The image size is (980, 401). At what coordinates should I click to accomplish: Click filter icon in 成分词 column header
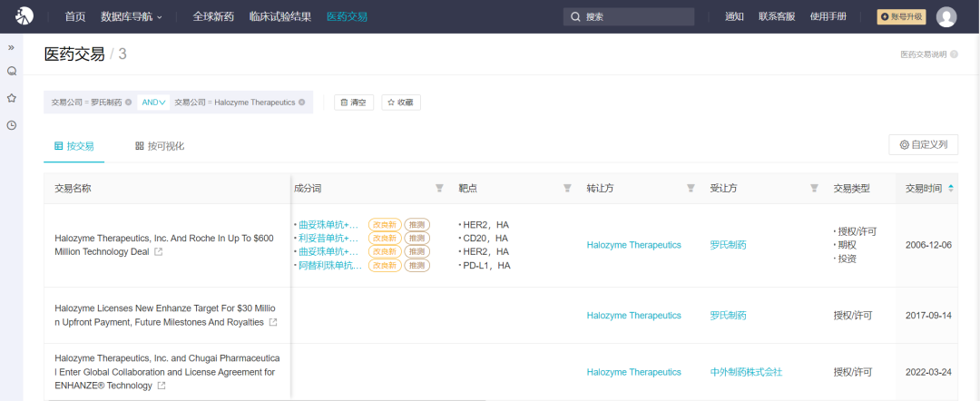[439, 189]
